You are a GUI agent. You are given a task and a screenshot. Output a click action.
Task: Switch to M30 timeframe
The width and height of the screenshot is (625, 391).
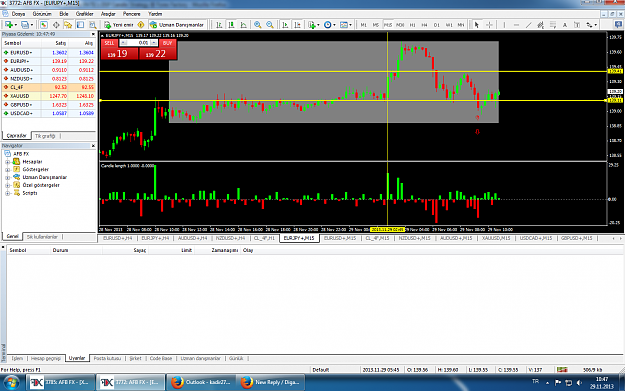pos(400,25)
